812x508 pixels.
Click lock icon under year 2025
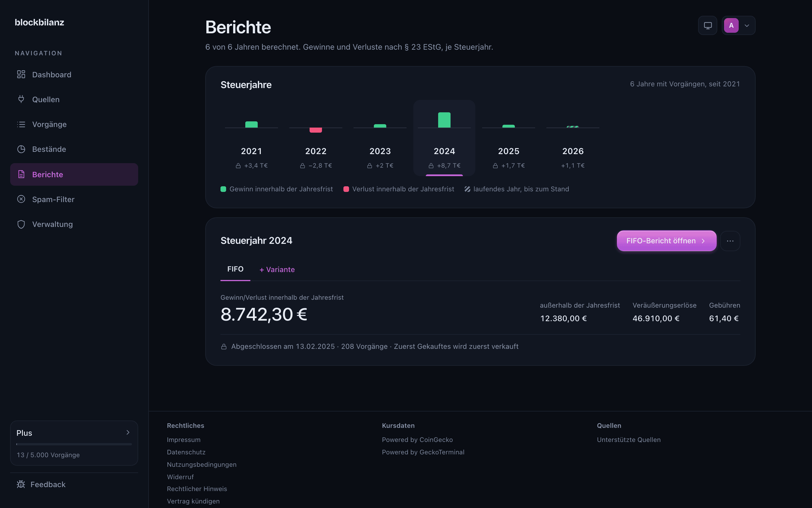pyautogui.click(x=495, y=166)
